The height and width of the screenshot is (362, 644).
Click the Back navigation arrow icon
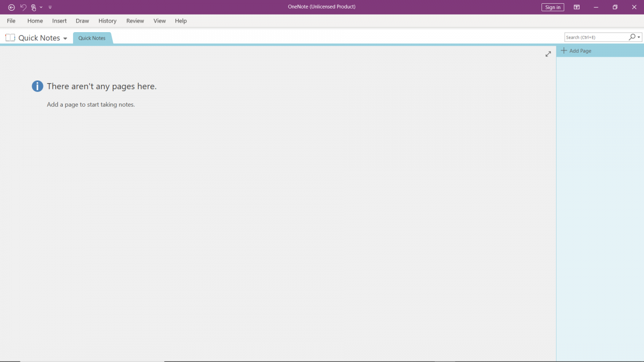pyautogui.click(x=11, y=7)
